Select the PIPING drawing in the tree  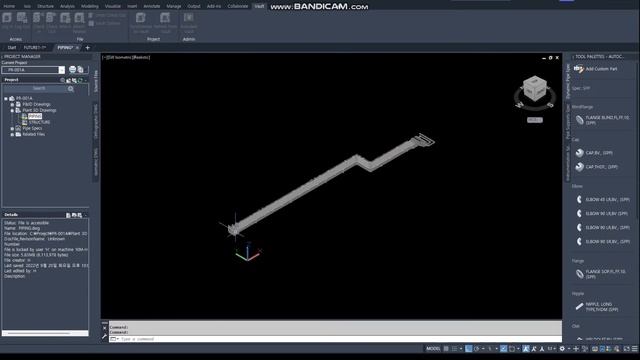[x=35, y=116]
